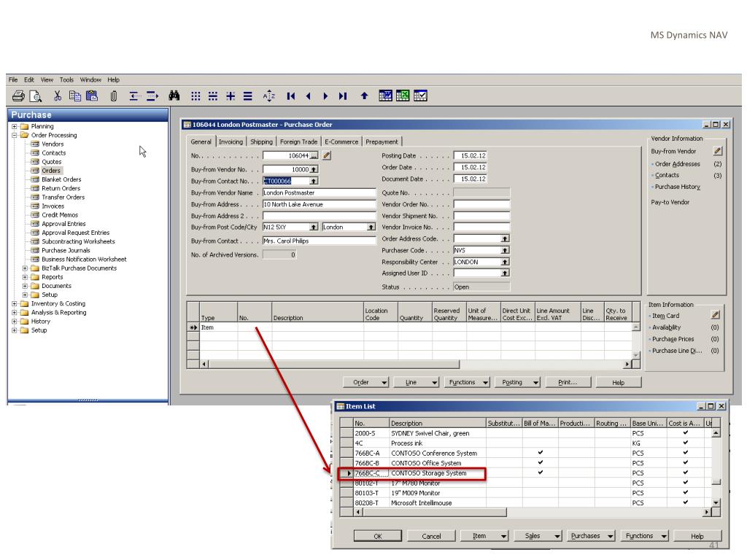This screenshot has height=560, width=747.
Task: Select the Blanket Orders tree item
Action: 61,179
